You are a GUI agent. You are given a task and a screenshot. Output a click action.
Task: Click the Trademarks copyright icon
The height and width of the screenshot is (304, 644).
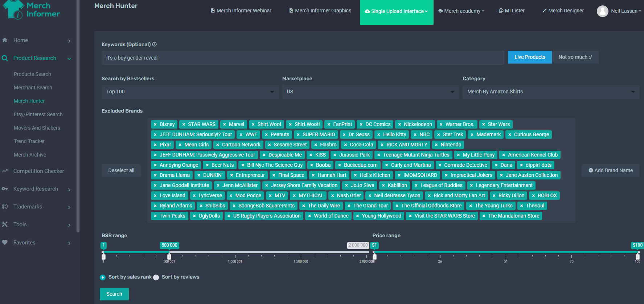5,207
